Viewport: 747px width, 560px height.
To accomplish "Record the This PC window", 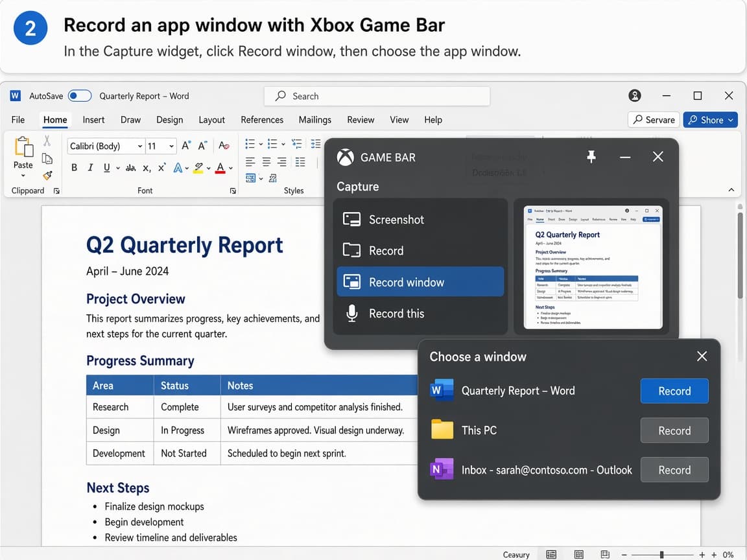I will coord(674,430).
